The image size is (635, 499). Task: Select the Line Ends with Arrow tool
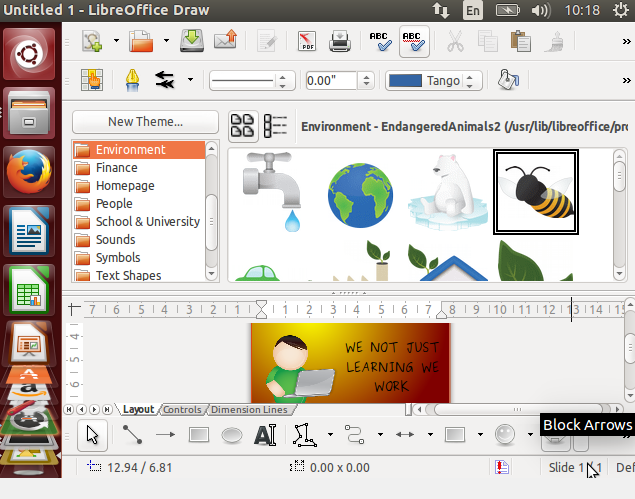pyautogui.click(x=165, y=435)
